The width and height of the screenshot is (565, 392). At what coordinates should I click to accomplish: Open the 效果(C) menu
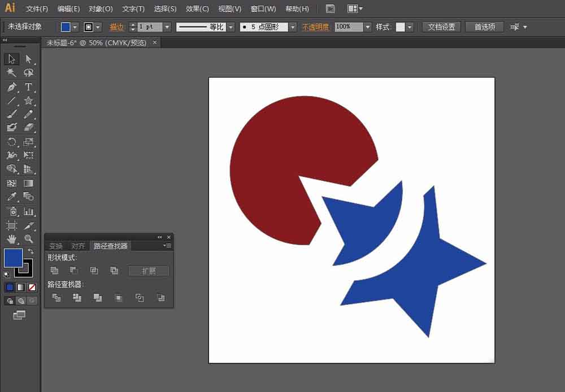pyautogui.click(x=197, y=8)
